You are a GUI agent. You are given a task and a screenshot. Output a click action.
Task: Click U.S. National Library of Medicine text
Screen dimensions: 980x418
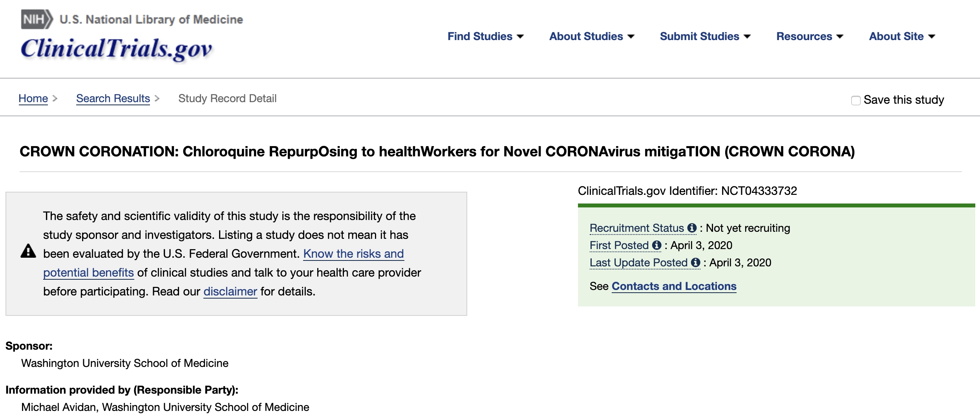pyautogui.click(x=151, y=19)
